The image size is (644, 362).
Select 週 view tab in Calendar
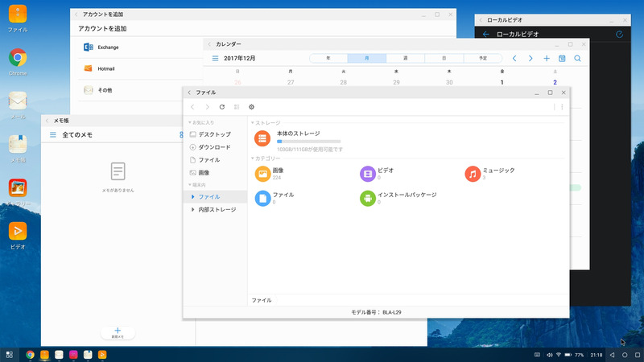(x=406, y=58)
